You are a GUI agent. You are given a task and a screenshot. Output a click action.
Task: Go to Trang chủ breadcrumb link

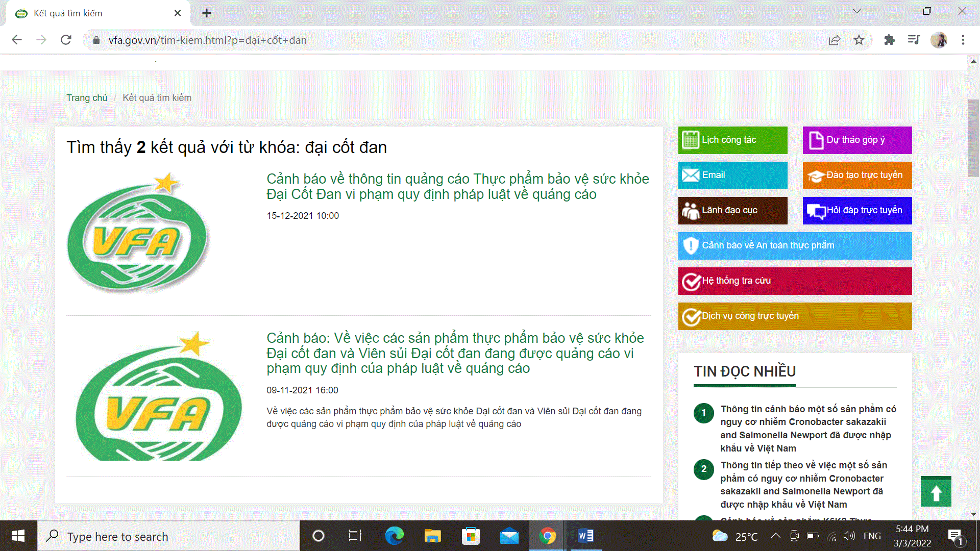[x=87, y=97]
